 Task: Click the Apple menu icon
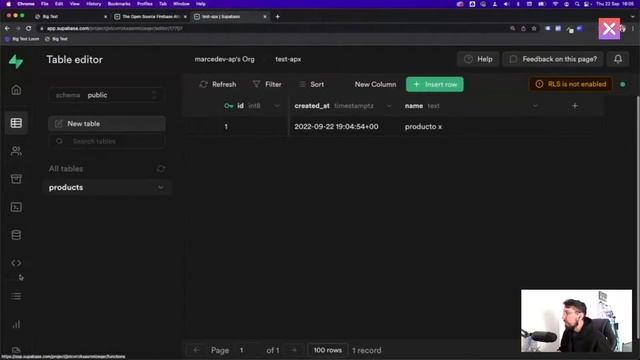pyautogui.click(x=8, y=4)
